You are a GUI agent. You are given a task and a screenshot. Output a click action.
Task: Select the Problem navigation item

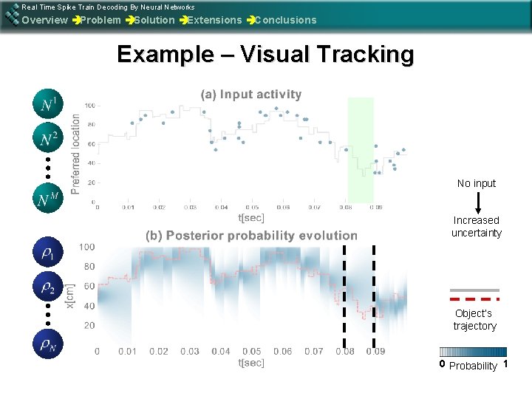coord(100,20)
